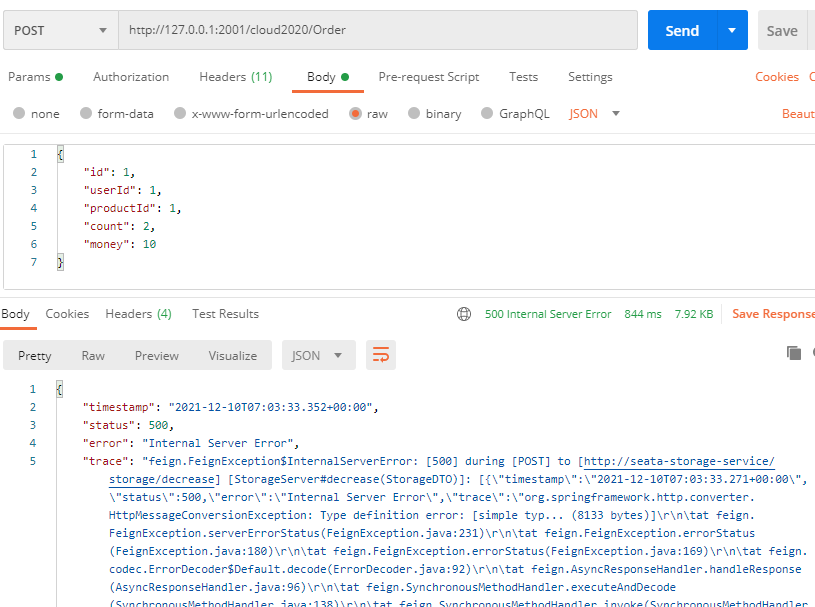The width and height of the screenshot is (815, 607).
Task: Open the POST method dropdown
Action: click(x=61, y=30)
